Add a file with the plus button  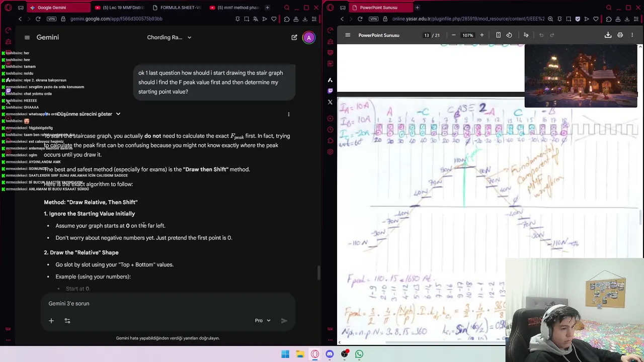point(51,320)
